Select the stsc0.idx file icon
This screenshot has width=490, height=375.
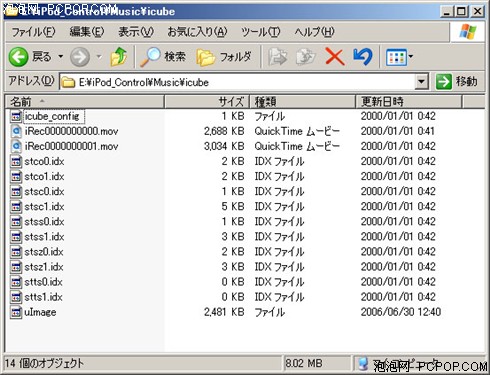click(x=16, y=192)
